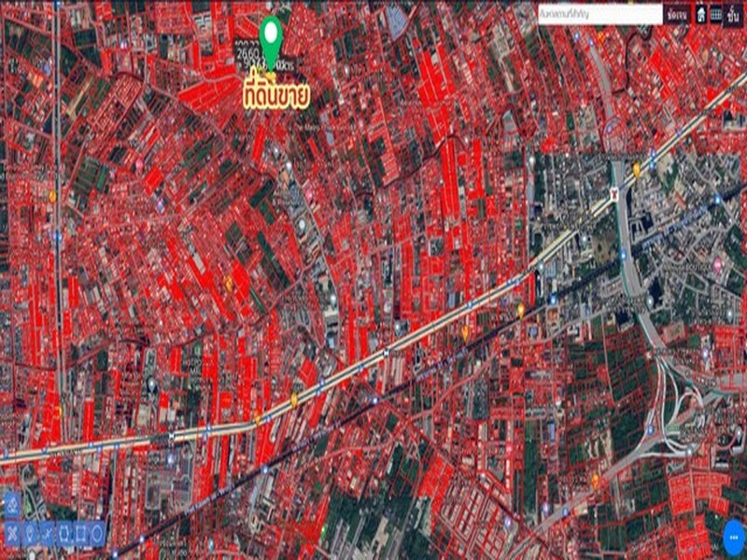
Task: Click the home icon in top toolbar
Action: [x=700, y=14]
